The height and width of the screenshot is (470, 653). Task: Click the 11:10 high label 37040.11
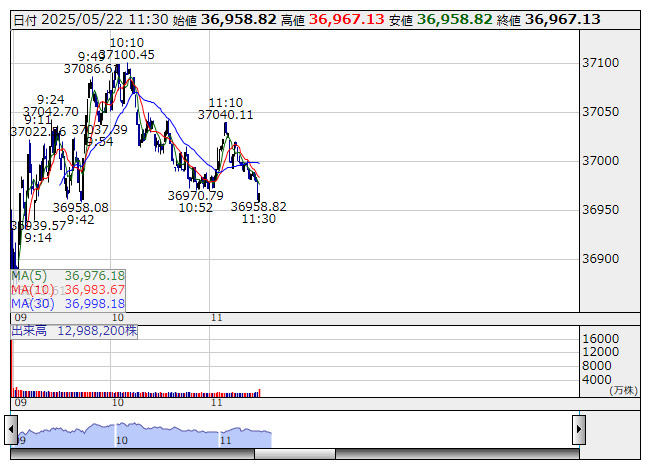tap(225, 115)
